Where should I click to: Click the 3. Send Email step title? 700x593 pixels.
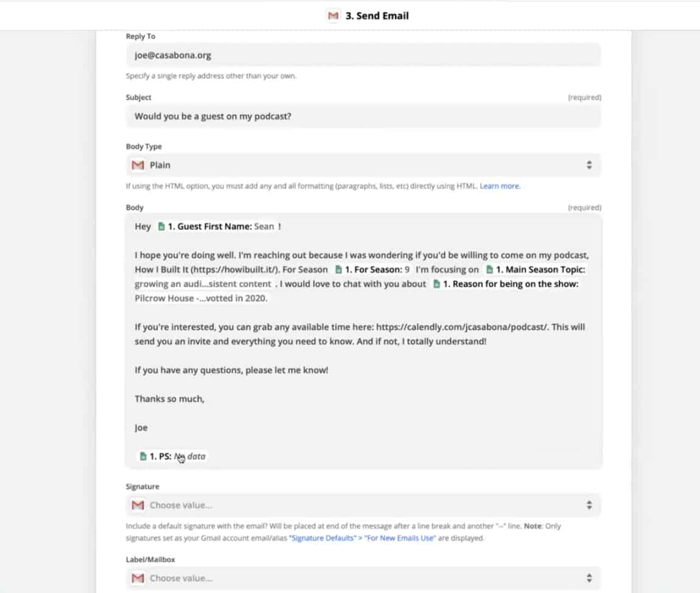pos(377,16)
